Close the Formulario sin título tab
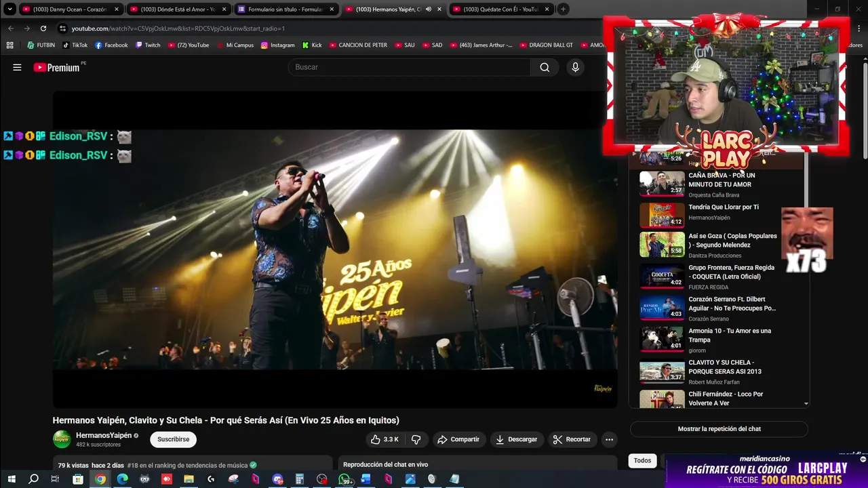Image resolution: width=868 pixels, height=488 pixels. 332,9
